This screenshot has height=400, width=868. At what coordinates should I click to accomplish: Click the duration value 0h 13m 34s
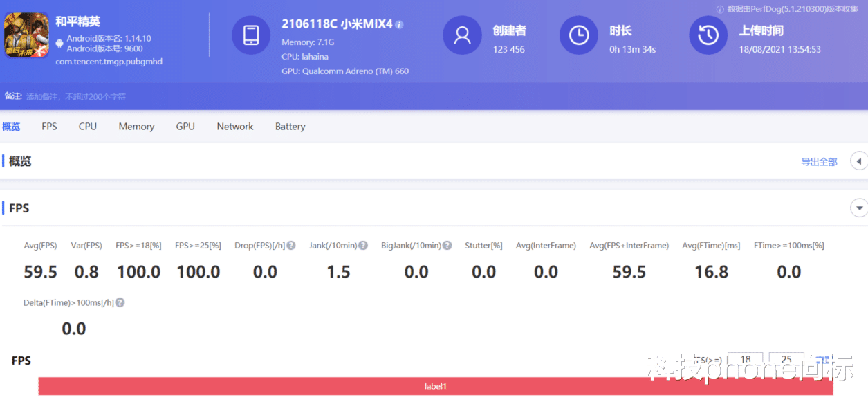[x=633, y=49]
